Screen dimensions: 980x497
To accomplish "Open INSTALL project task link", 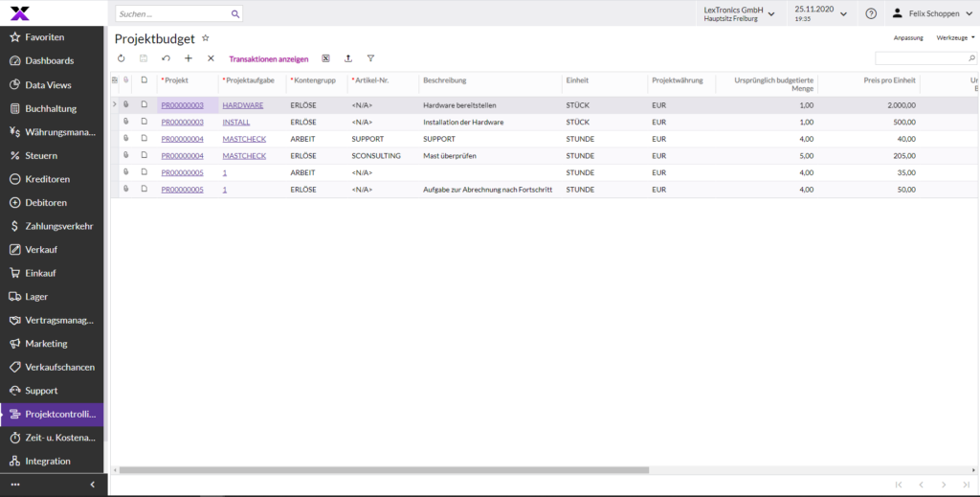I will pos(236,122).
